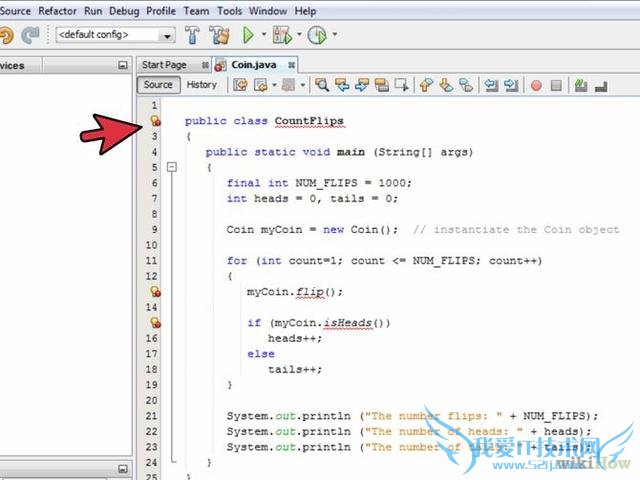Viewport: 640px width, 480px height.
Task: Click error hint bulb on line 2
Action: pos(156,121)
